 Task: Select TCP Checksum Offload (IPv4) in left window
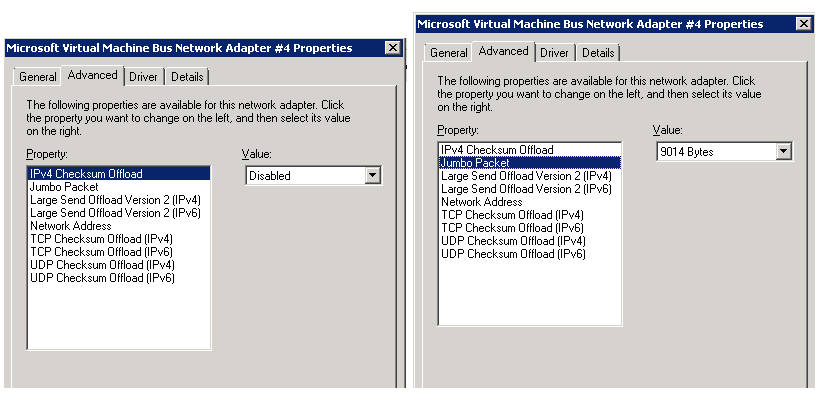click(x=119, y=238)
